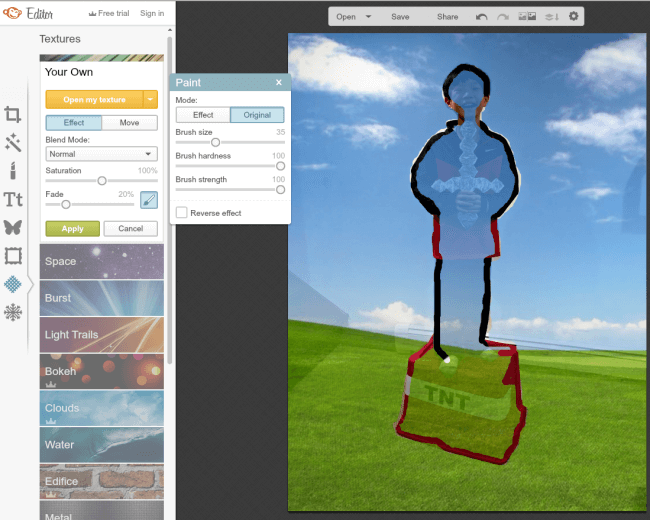Viewport: 650px width, 520px height.
Task: Open the Frames tool icon
Action: coord(13,256)
